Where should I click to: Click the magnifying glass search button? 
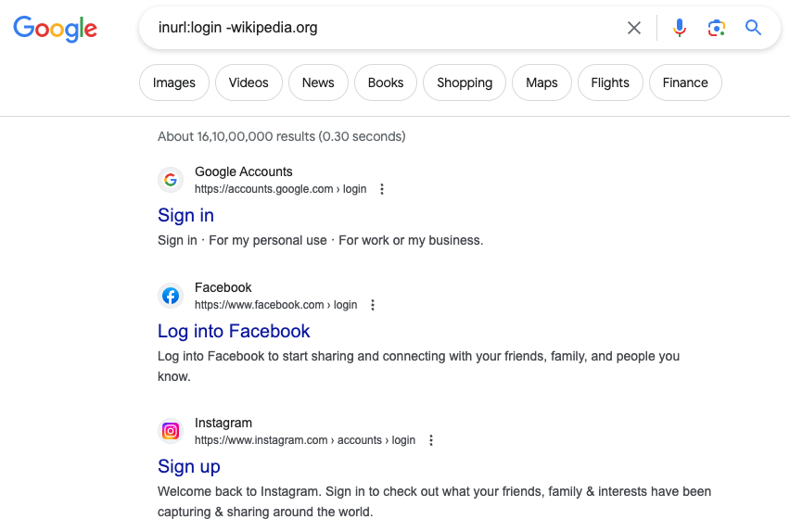click(x=753, y=28)
